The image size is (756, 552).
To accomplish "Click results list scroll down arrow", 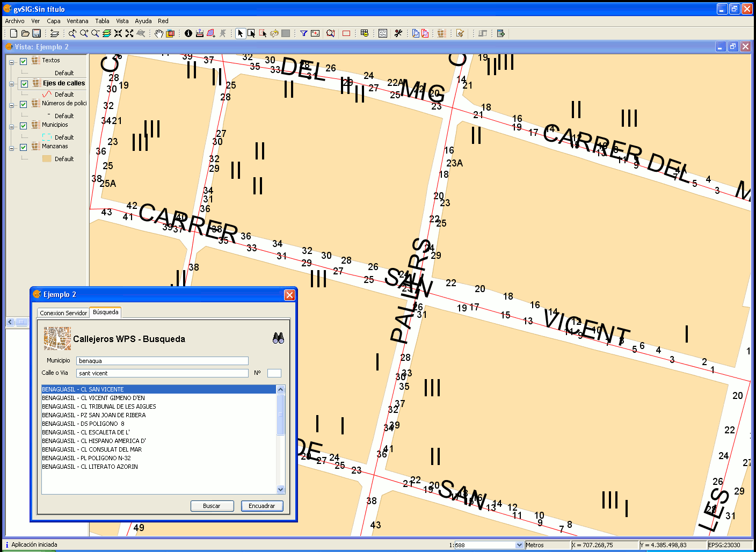I will (280, 489).
